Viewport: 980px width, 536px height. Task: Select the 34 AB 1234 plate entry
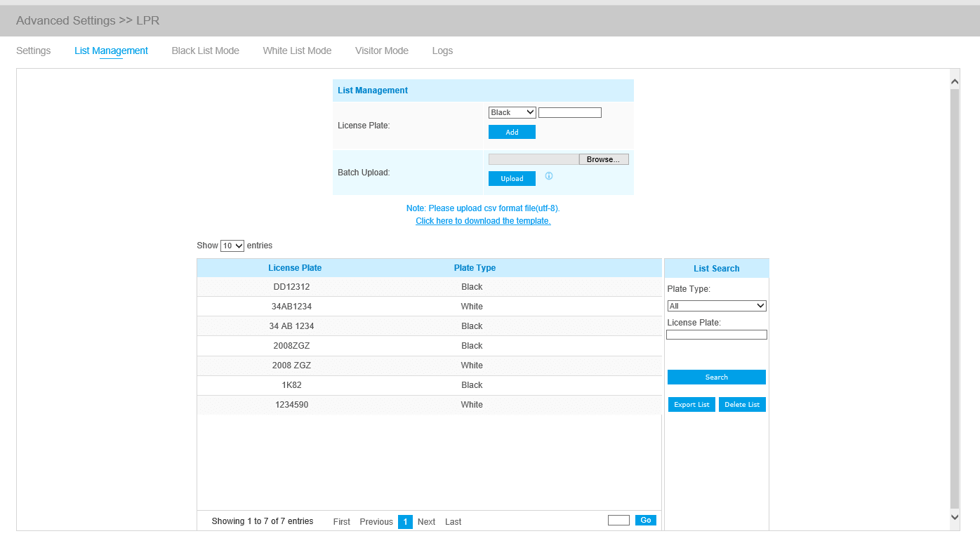tap(429, 326)
